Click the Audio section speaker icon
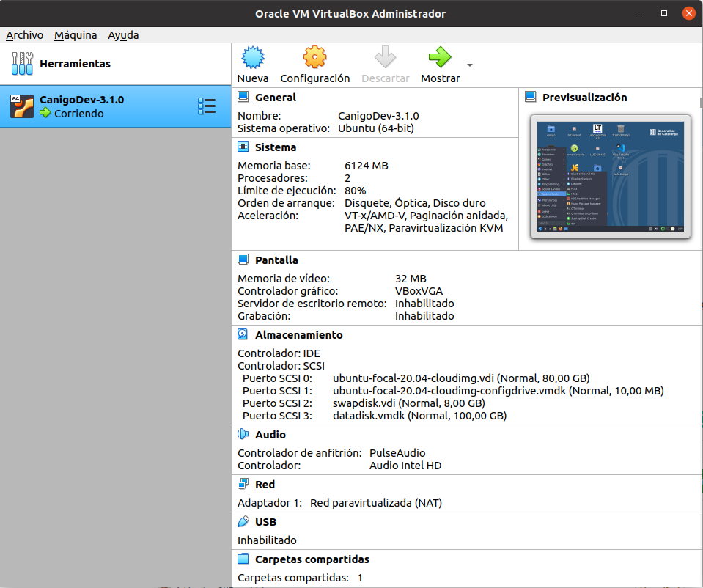Image resolution: width=703 pixels, height=588 pixels. click(243, 434)
